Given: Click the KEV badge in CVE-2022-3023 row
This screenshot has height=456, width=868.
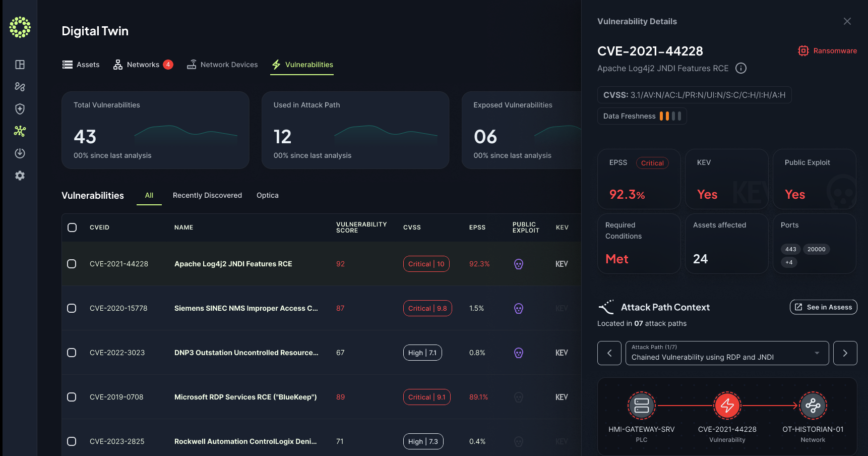Looking at the screenshot, I should 562,353.
